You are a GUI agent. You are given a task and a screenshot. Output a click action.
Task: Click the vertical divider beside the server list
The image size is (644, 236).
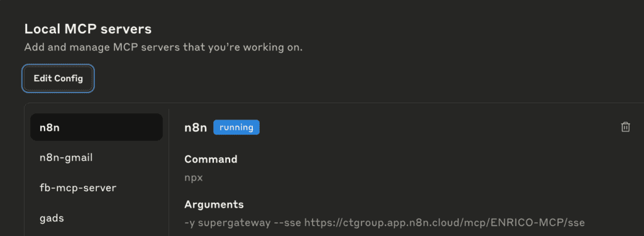tap(169, 172)
